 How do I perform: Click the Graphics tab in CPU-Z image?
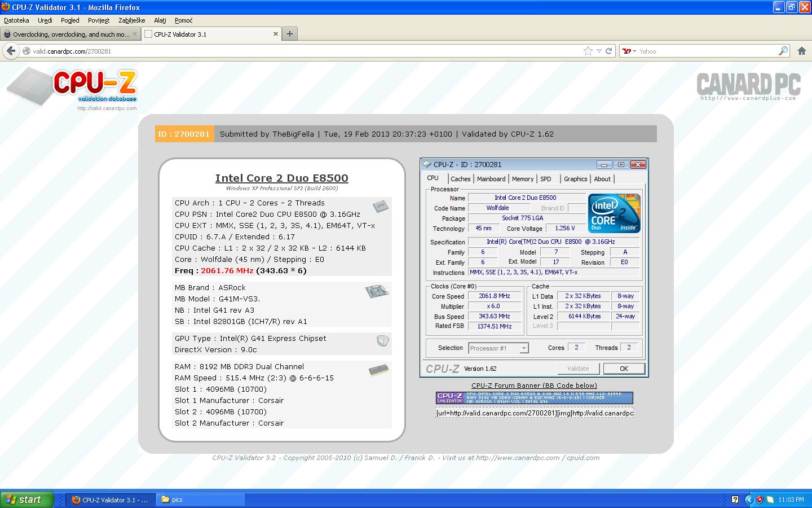coord(575,179)
